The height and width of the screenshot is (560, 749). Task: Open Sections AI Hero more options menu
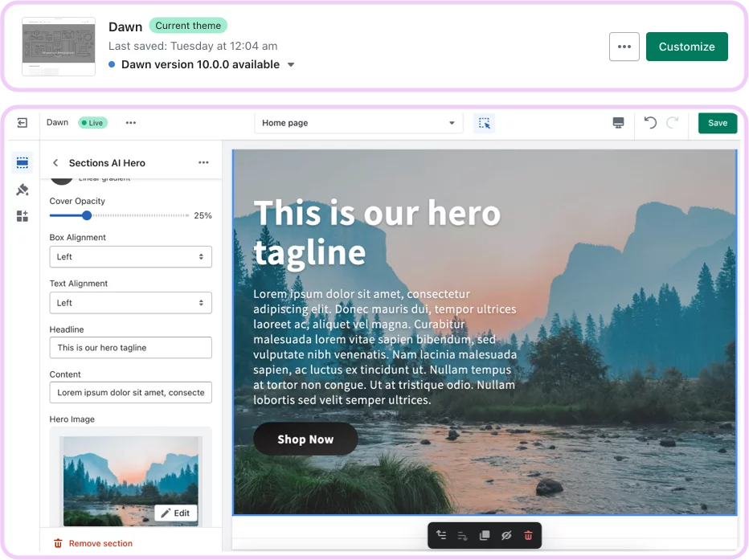[203, 163]
